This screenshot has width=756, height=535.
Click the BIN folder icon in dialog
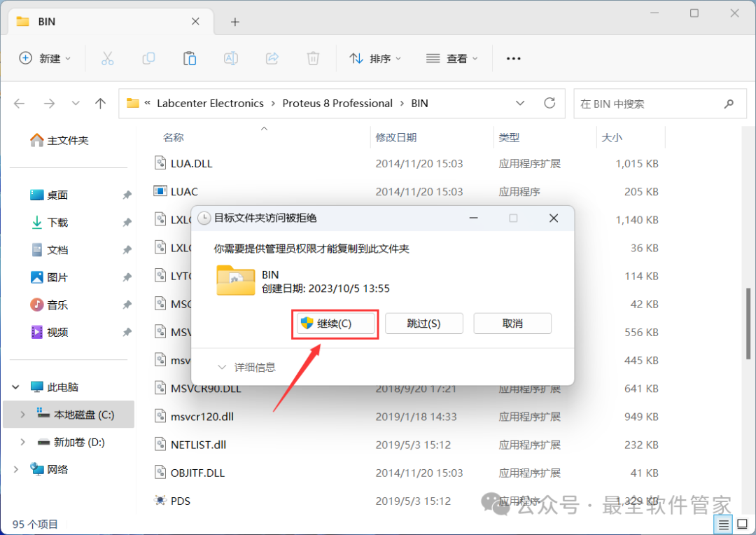236,280
